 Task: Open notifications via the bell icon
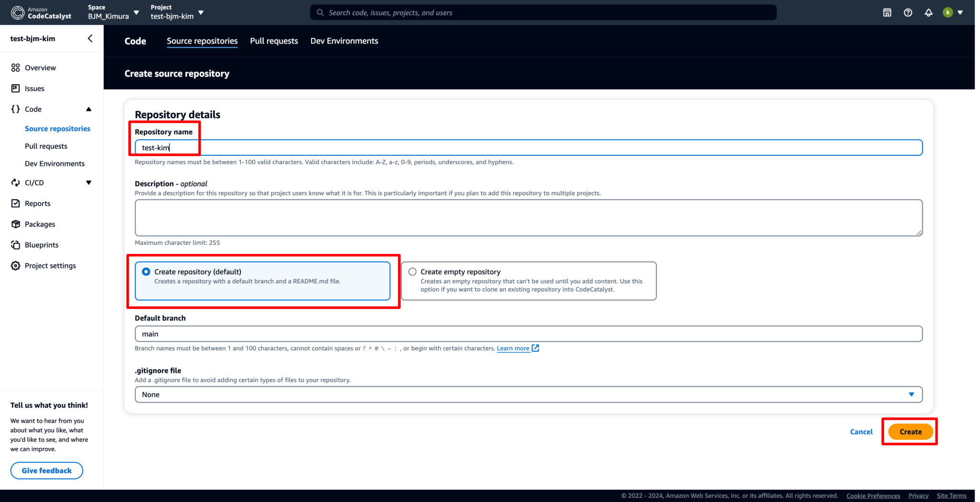pyautogui.click(x=929, y=12)
